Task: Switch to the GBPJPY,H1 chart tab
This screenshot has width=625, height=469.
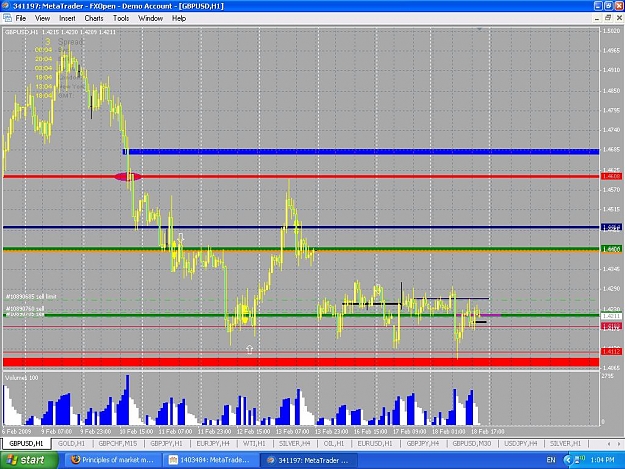Action: pos(166,443)
